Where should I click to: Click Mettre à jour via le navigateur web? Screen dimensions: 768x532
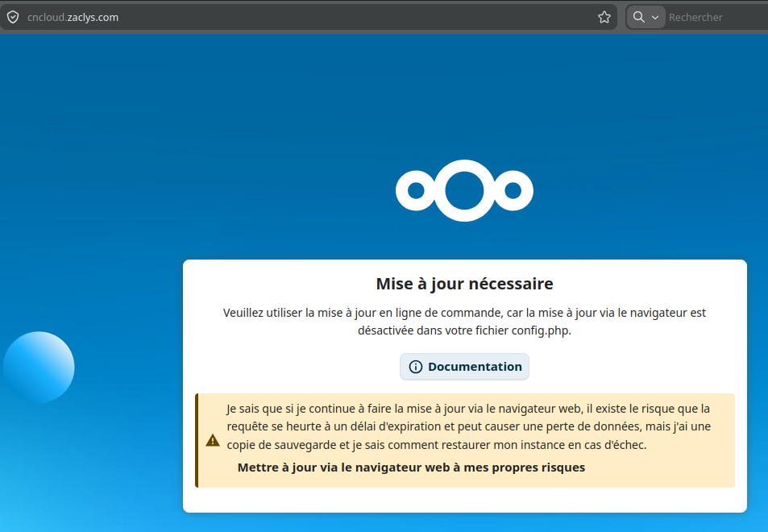pos(411,468)
